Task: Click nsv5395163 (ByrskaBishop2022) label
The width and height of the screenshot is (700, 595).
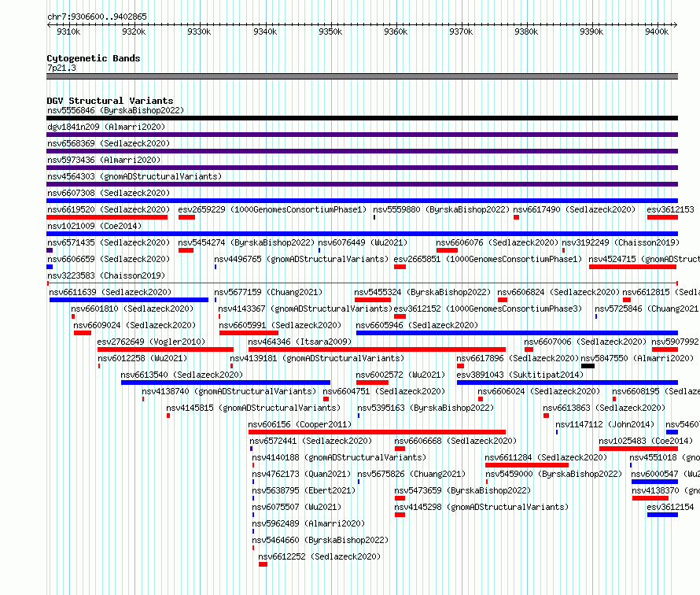Action: 426,408
